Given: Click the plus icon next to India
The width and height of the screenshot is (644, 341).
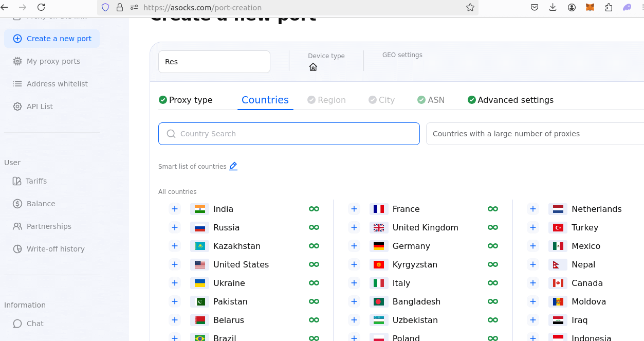Looking at the screenshot, I should tap(175, 209).
